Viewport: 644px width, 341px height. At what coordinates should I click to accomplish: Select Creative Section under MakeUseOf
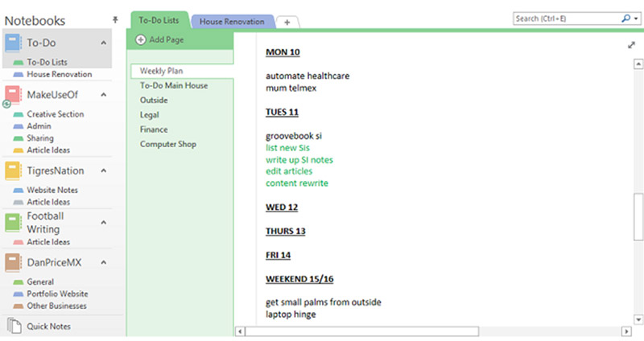[55, 114]
